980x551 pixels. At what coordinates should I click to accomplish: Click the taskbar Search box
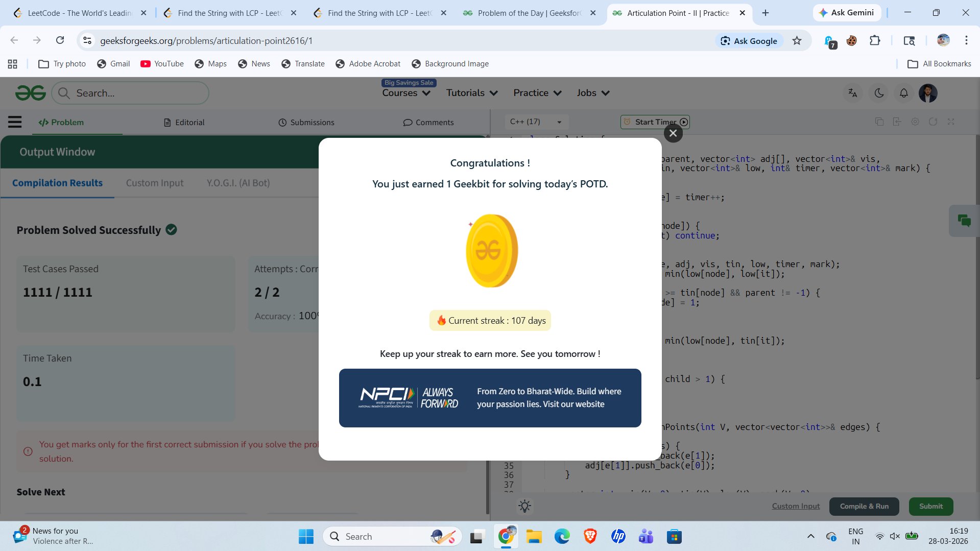(x=392, y=537)
